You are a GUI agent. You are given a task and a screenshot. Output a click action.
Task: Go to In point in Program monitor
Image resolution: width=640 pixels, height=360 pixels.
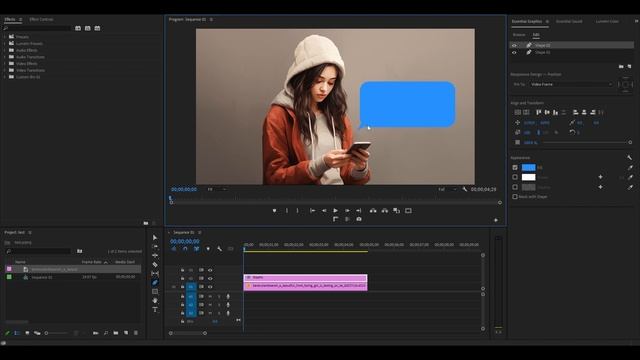(x=313, y=211)
